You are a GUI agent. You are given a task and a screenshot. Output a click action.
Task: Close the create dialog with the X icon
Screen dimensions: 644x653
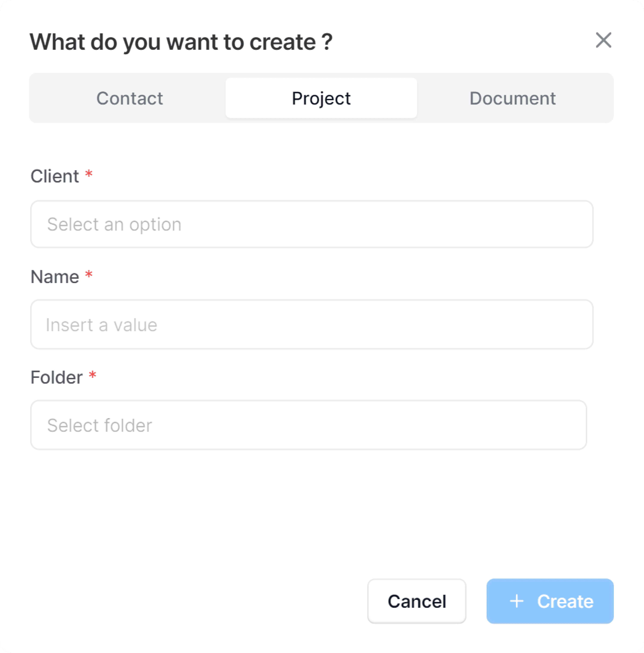603,40
